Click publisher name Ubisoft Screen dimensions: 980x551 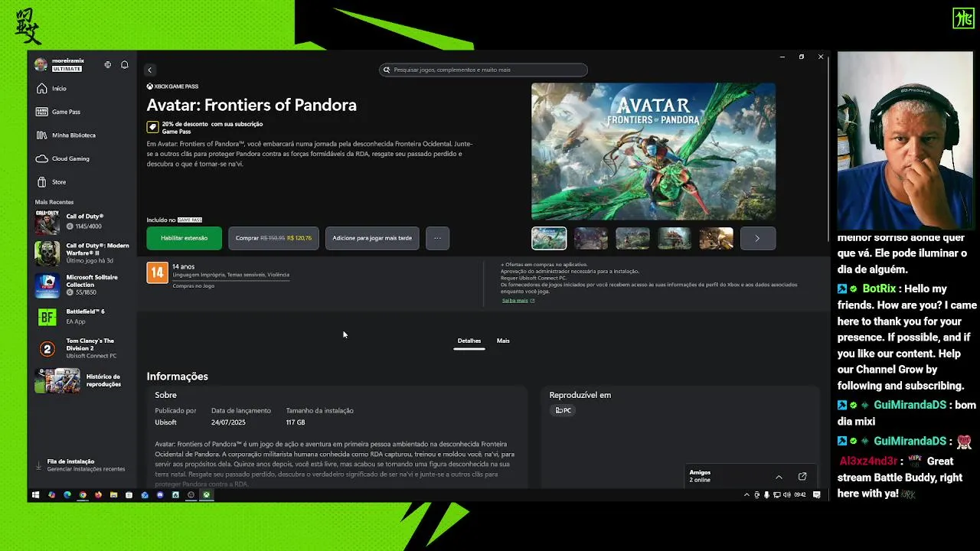(x=165, y=422)
